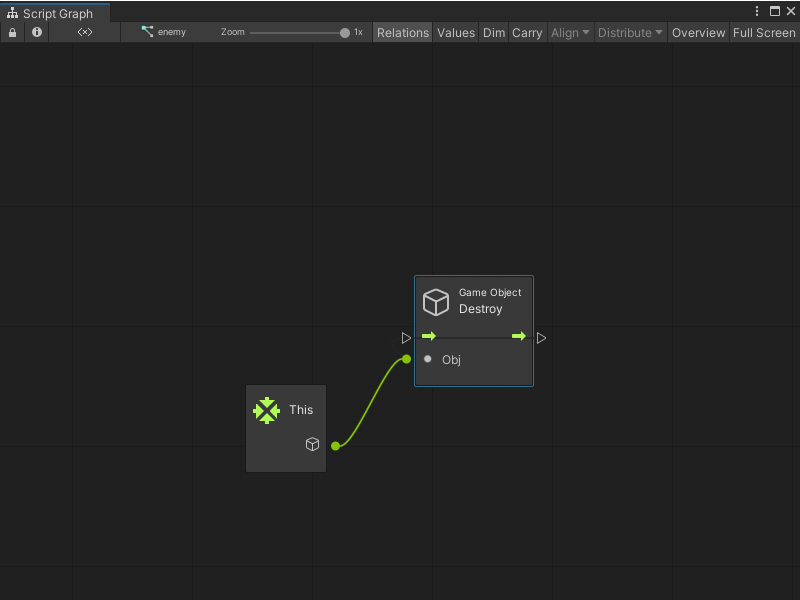Open the Distribute dropdown
Viewport: 800px width, 600px height.
[x=630, y=32]
